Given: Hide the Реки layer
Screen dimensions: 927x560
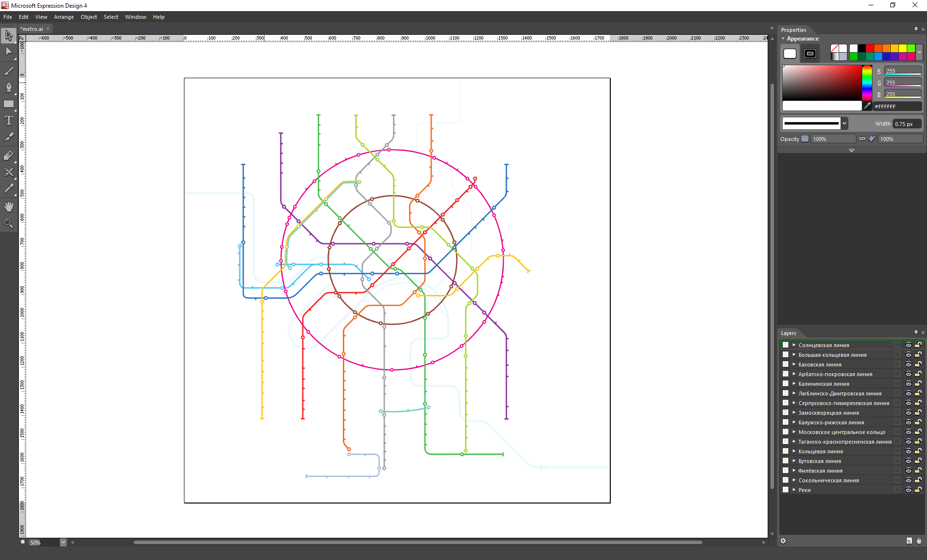Looking at the screenshot, I should point(908,490).
